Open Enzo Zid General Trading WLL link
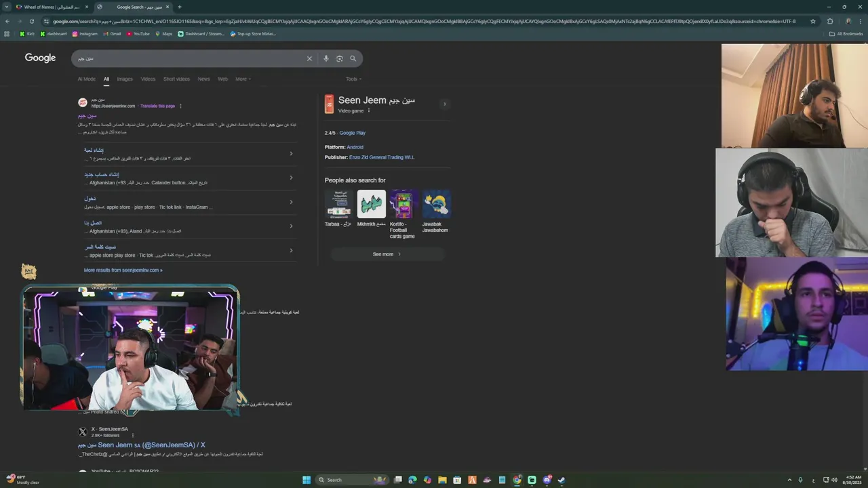 point(382,157)
